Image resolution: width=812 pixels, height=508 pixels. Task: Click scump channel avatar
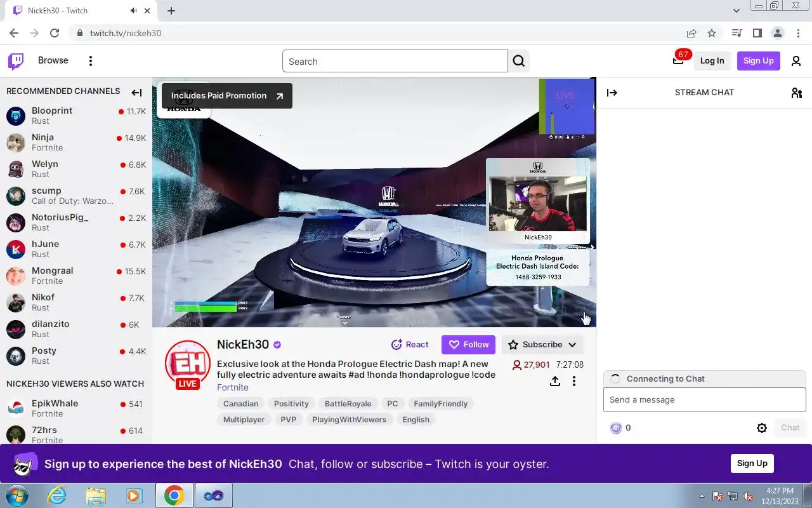click(x=16, y=196)
